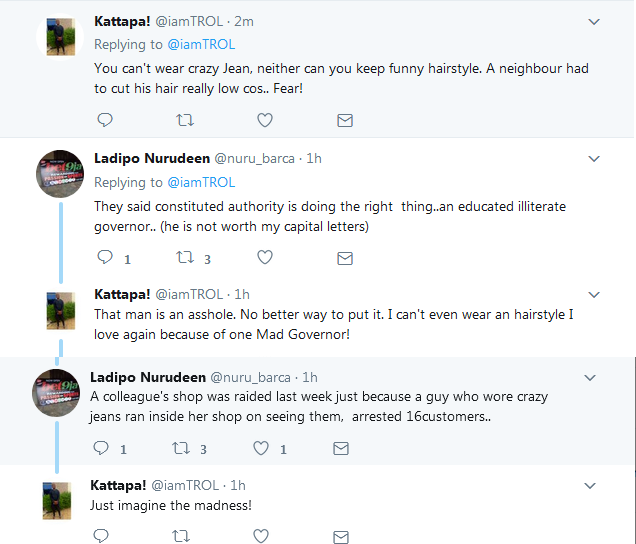
Task: Open options chevron on the crazy Jean tweet
Action: (x=593, y=21)
